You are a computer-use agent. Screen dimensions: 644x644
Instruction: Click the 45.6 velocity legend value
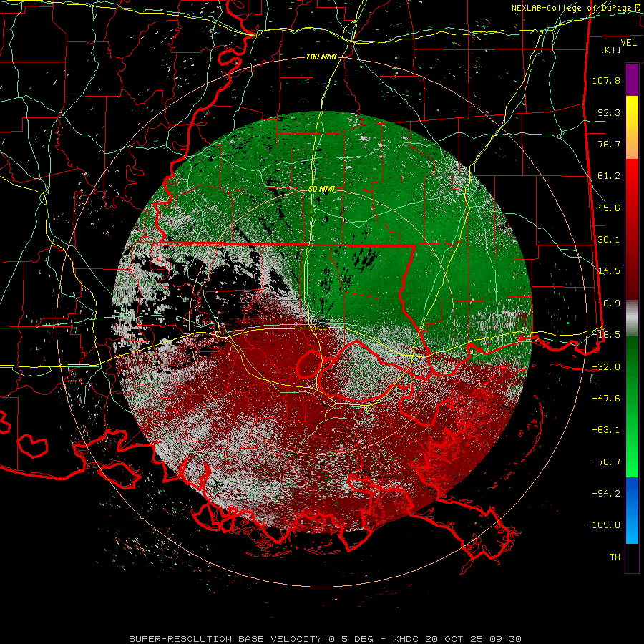click(609, 208)
